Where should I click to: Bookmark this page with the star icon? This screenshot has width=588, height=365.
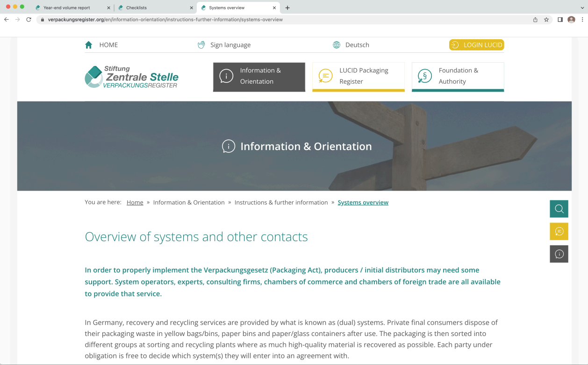[546, 20]
